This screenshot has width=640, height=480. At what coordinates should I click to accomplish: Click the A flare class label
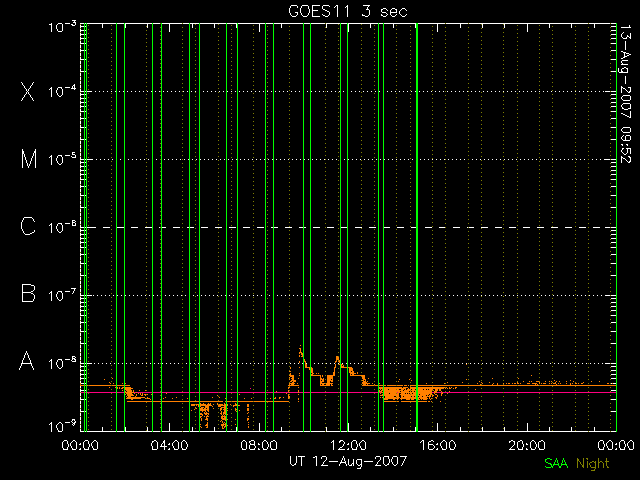click(x=27, y=361)
